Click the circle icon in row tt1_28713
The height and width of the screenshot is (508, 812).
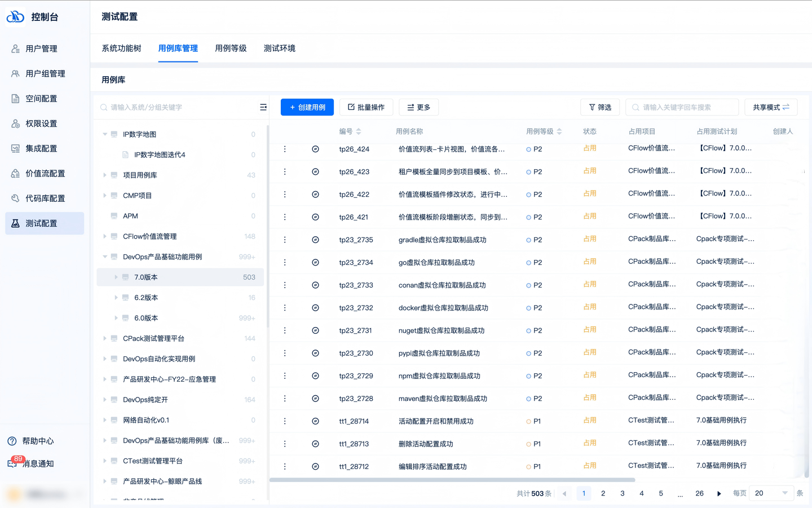click(315, 444)
